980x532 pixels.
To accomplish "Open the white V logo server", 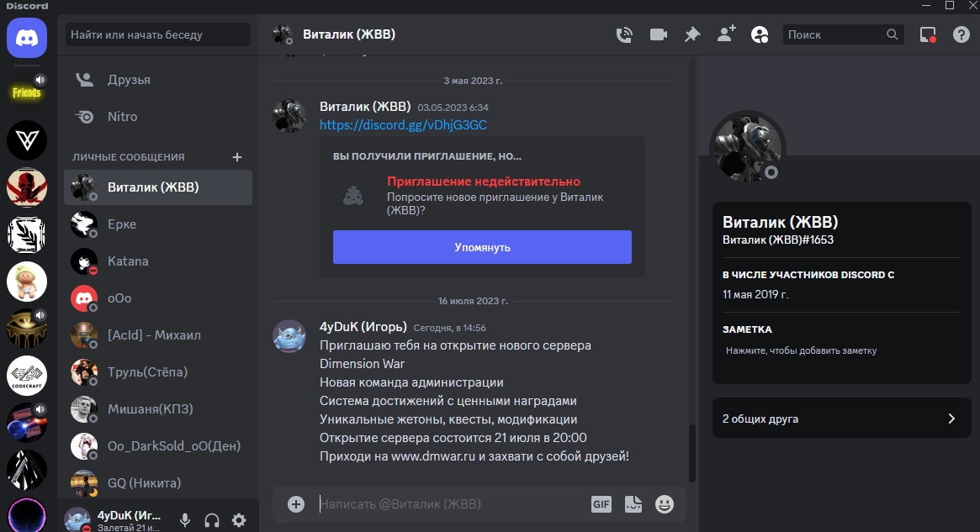I will tap(27, 140).
